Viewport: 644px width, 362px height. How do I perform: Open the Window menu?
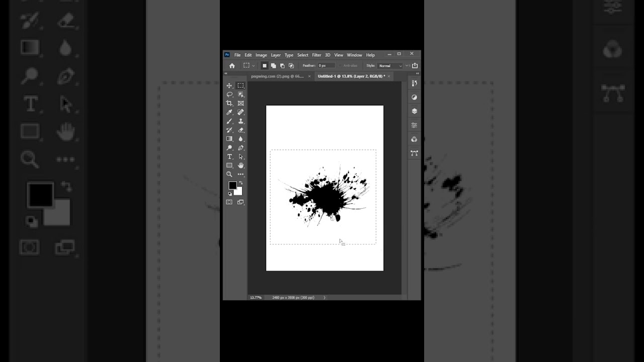click(354, 55)
